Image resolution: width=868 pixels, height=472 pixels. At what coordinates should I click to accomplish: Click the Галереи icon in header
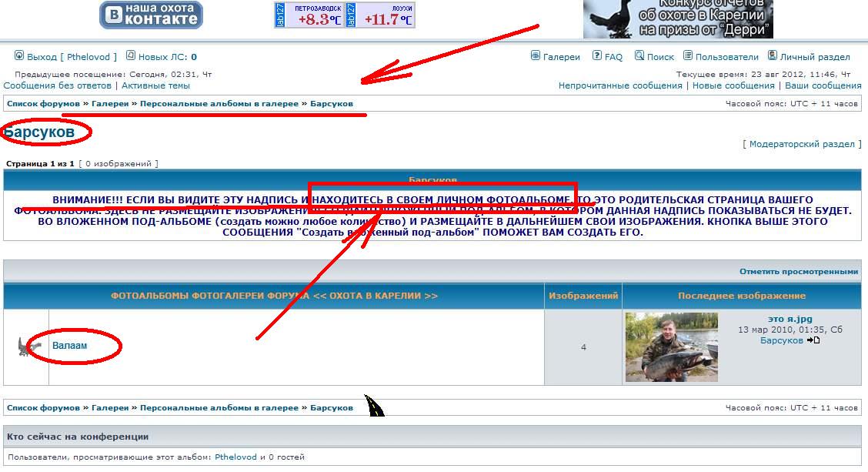coord(536,56)
